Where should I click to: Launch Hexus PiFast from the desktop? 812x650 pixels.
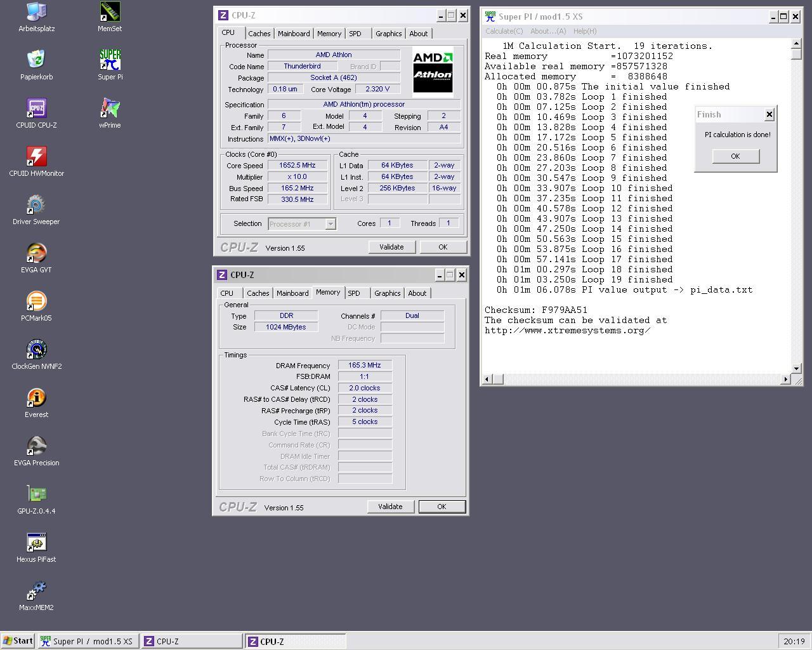coord(36,547)
